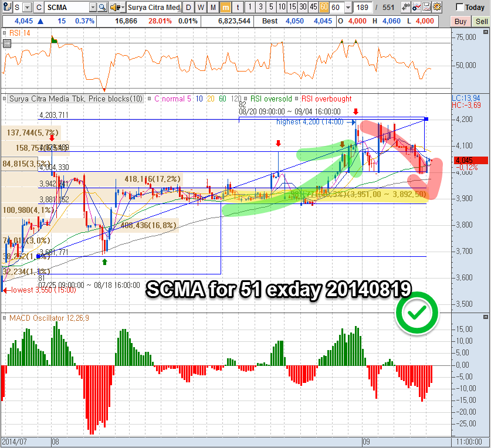Click the Sell button

pos(481,21)
